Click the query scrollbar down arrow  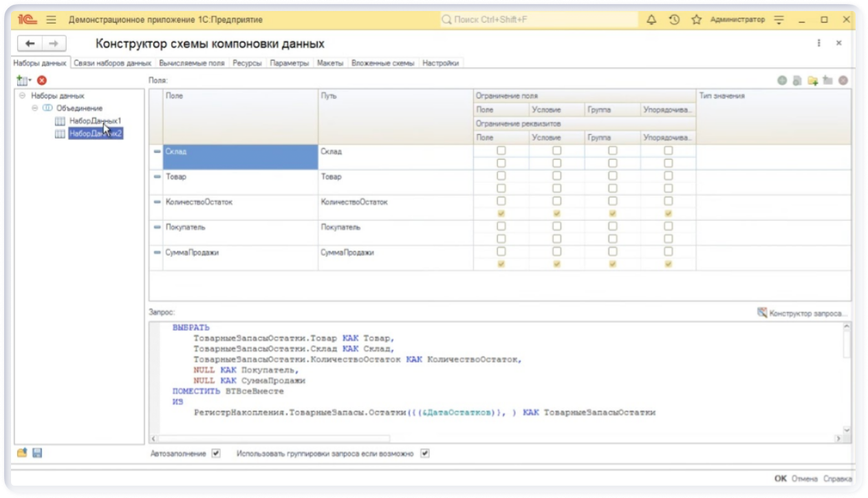click(847, 429)
